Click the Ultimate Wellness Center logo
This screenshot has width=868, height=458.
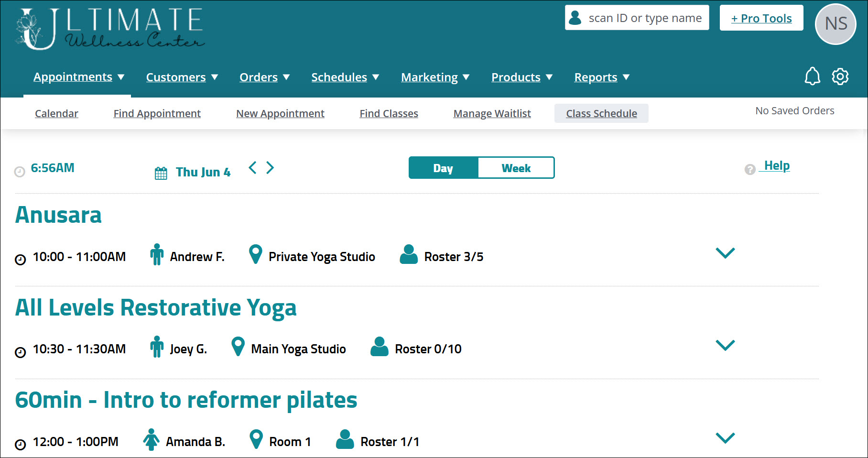pos(110,29)
